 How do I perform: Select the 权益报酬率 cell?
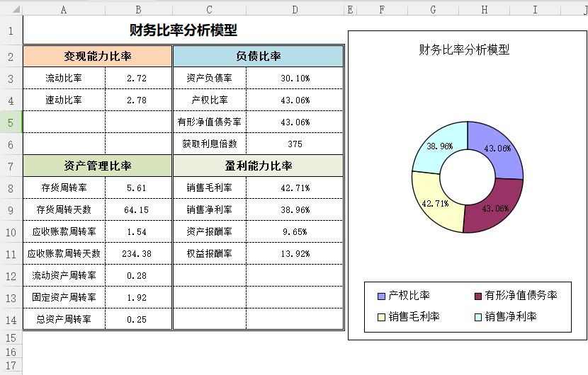[209, 253]
